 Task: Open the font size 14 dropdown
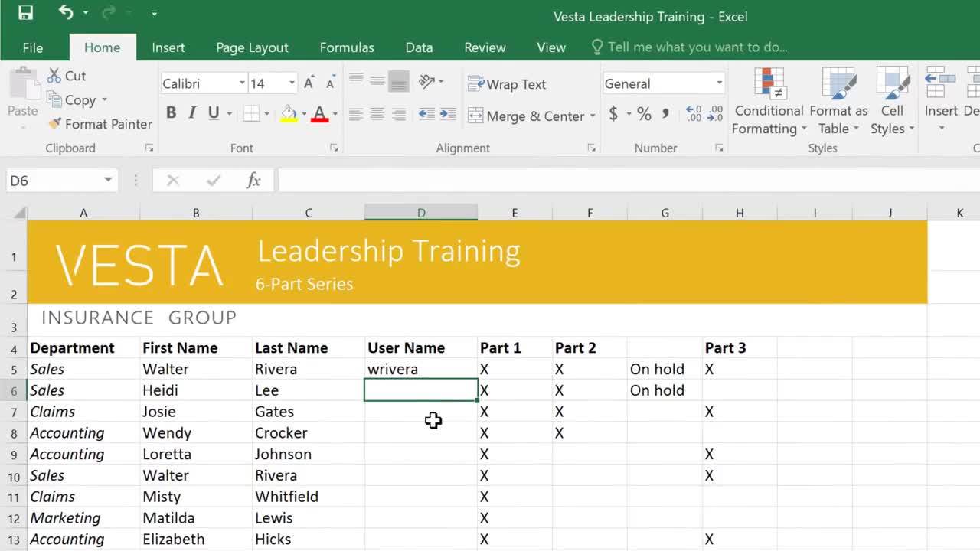pos(292,83)
